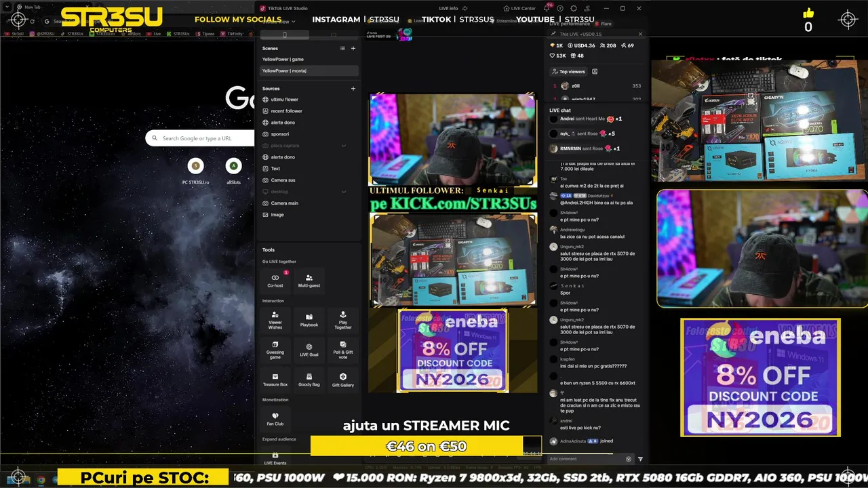This screenshot has width=868, height=488.
Task: Open the emoji picker in Add comment
Action: pos(629,459)
